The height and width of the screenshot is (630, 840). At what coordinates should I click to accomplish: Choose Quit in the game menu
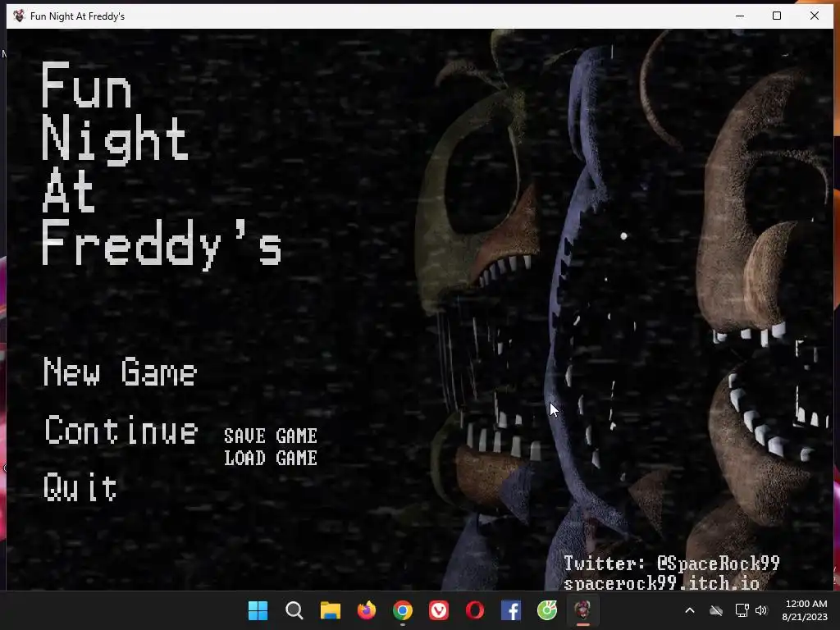coord(80,487)
